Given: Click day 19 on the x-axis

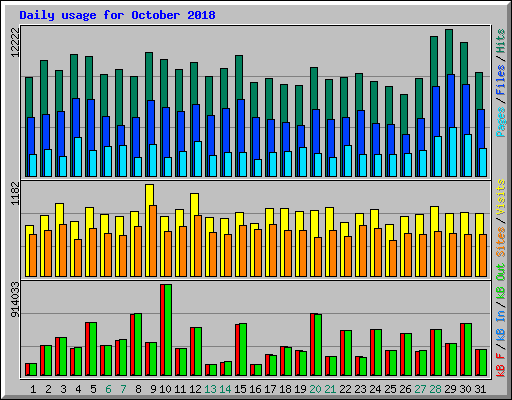Looking at the screenshot, I should click(300, 389).
